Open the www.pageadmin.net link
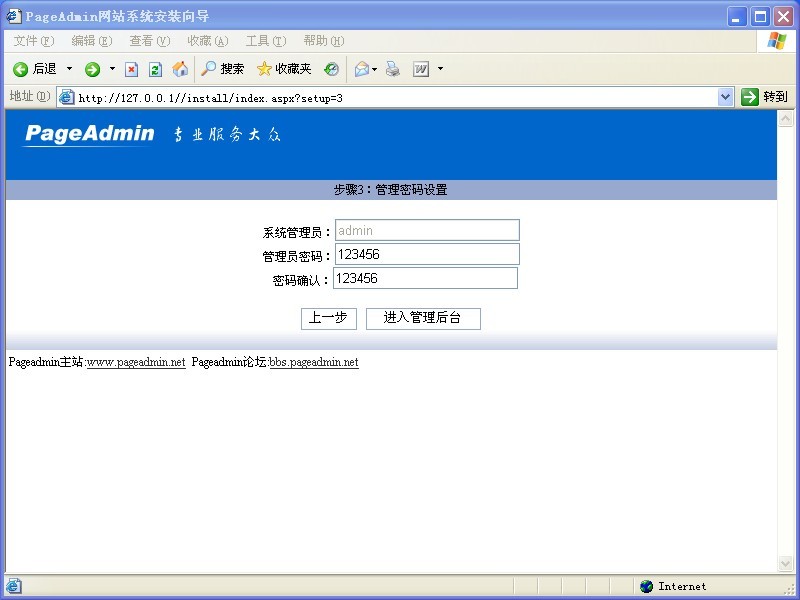Viewport: 800px width, 600px height. click(x=136, y=362)
